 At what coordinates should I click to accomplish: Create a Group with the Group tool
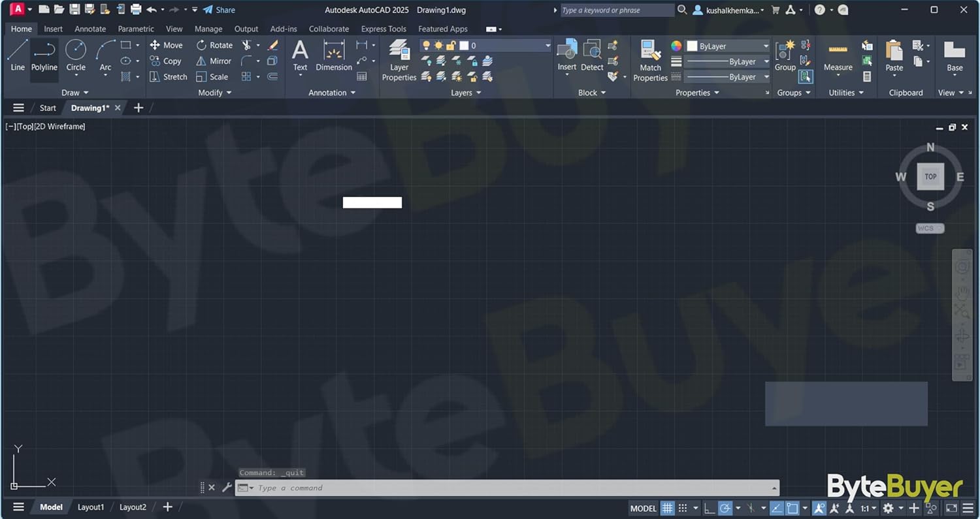point(785,55)
